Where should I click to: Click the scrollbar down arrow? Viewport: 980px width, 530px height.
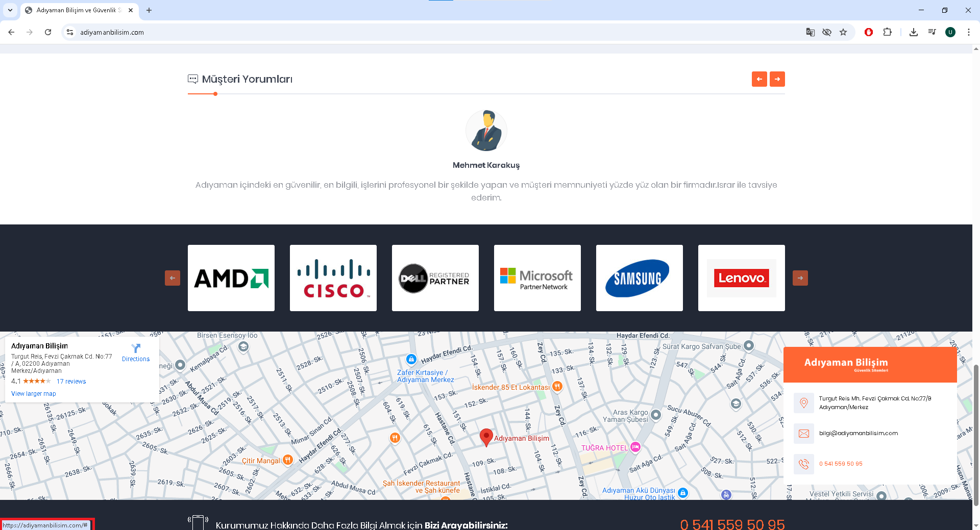point(976,526)
